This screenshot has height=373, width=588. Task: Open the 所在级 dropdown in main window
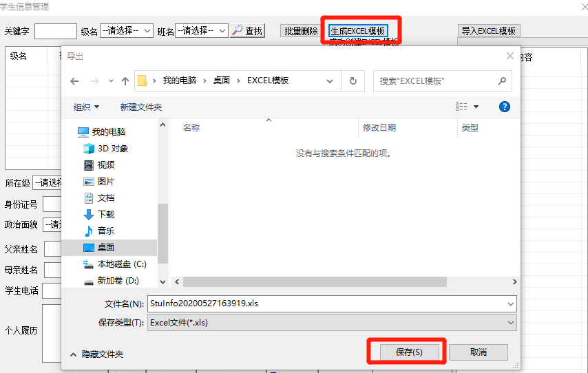pyautogui.click(x=47, y=183)
